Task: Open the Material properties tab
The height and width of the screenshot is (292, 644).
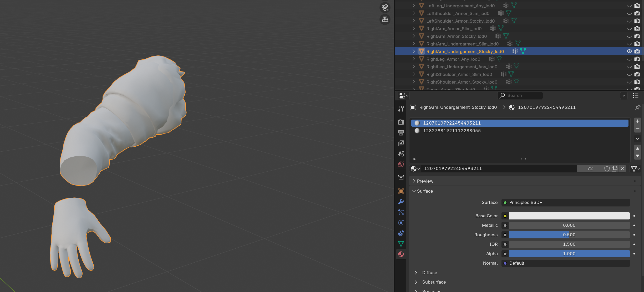Action: click(401, 254)
